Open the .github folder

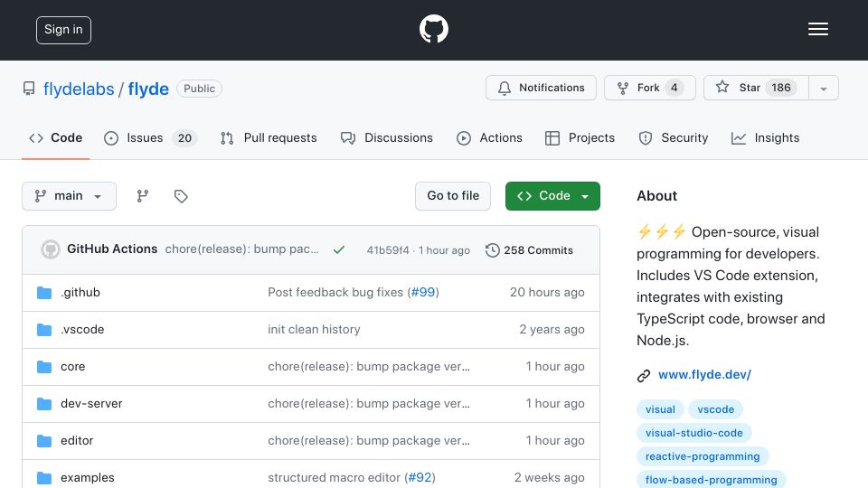click(x=80, y=292)
